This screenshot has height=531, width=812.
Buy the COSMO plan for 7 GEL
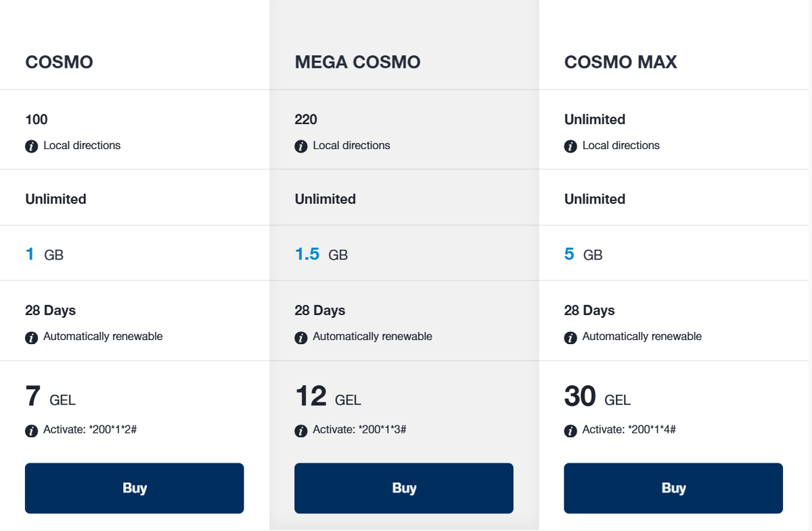(135, 488)
